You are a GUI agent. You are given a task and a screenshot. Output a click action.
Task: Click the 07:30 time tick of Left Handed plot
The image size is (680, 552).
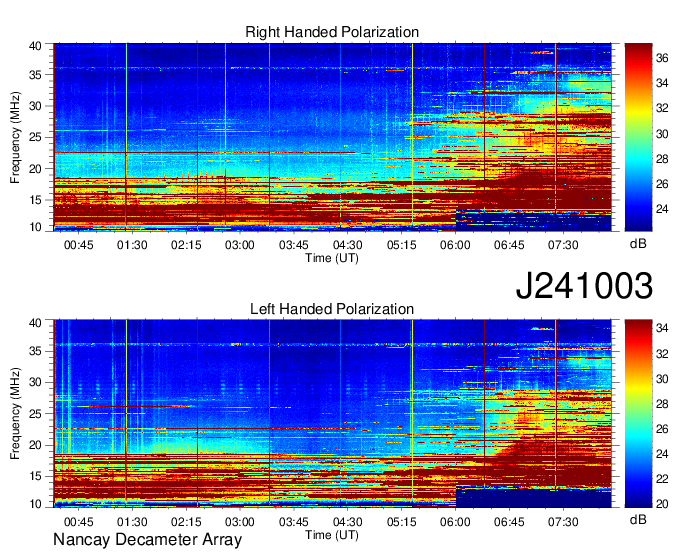click(563, 522)
